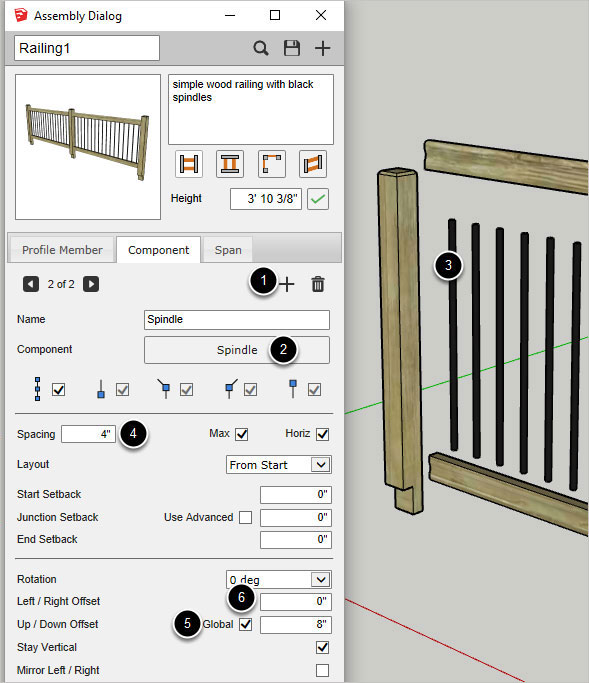
Task: Switch to the Profile Member tab
Action: pyautogui.click(x=62, y=250)
